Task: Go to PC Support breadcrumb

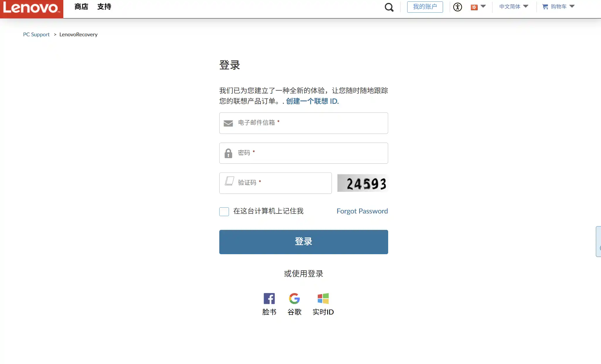Action: point(36,35)
